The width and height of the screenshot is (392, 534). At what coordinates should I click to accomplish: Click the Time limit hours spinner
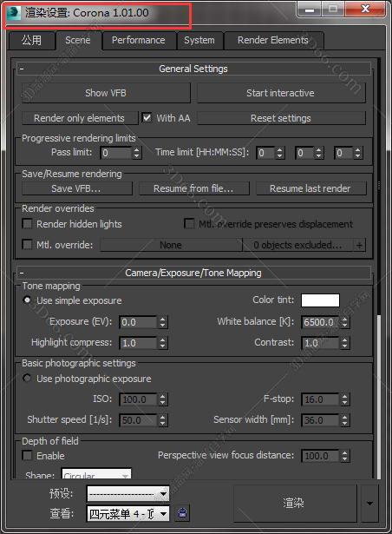pyautogui.click(x=280, y=153)
